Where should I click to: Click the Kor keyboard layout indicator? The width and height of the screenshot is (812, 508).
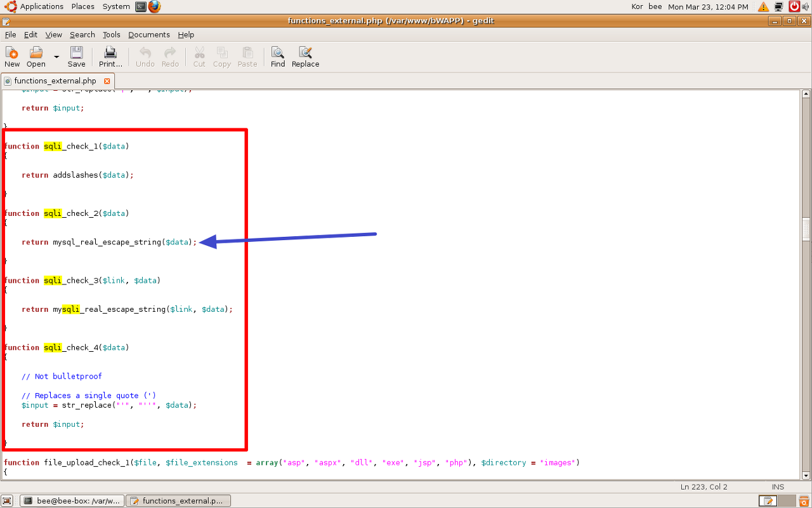point(638,6)
